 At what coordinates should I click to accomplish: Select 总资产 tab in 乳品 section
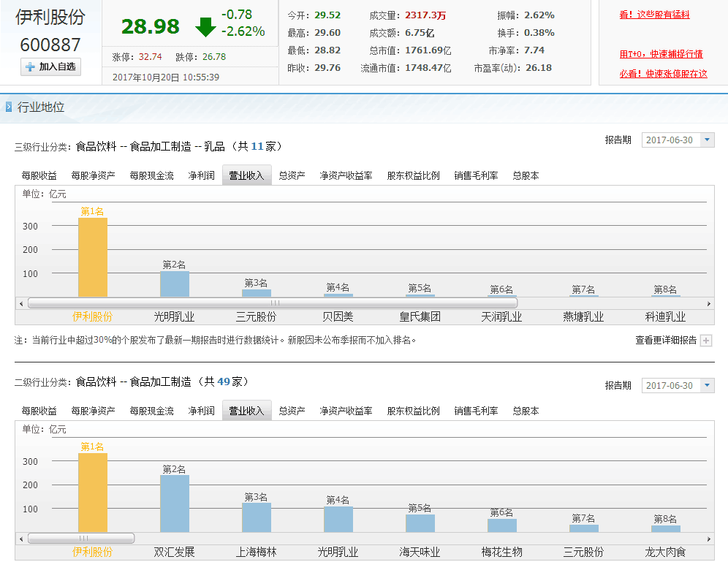click(292, 175)
